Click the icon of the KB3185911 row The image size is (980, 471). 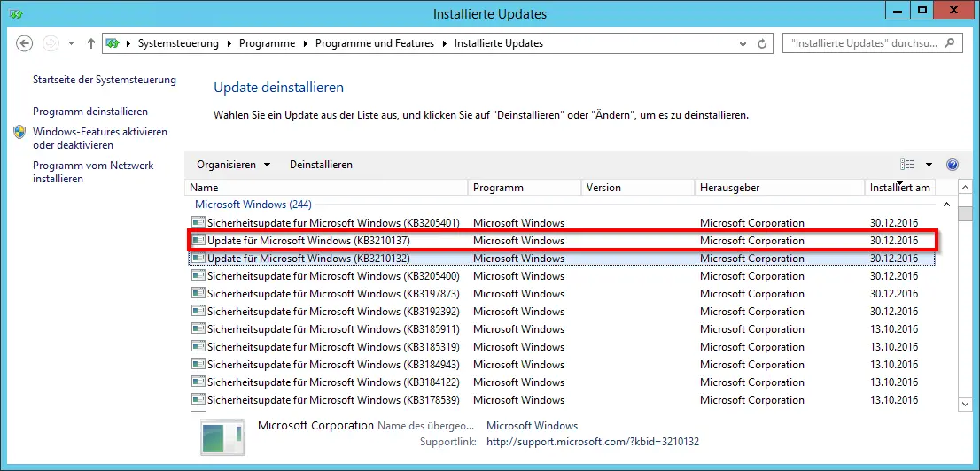[198, 328]
